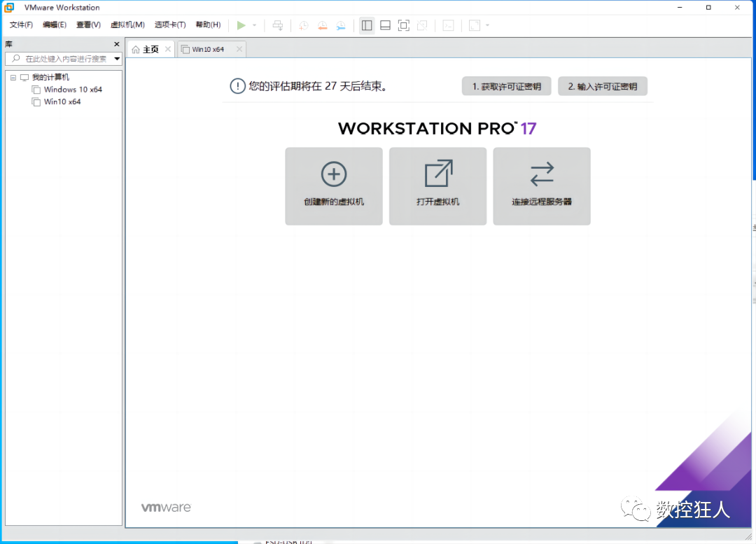Click the stretch guest display icon

475,26
